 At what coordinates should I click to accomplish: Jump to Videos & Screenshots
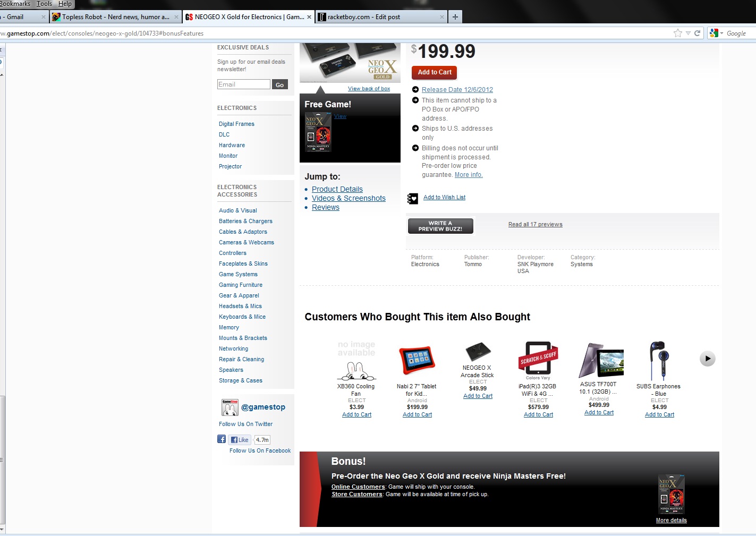tap(349, 198)
